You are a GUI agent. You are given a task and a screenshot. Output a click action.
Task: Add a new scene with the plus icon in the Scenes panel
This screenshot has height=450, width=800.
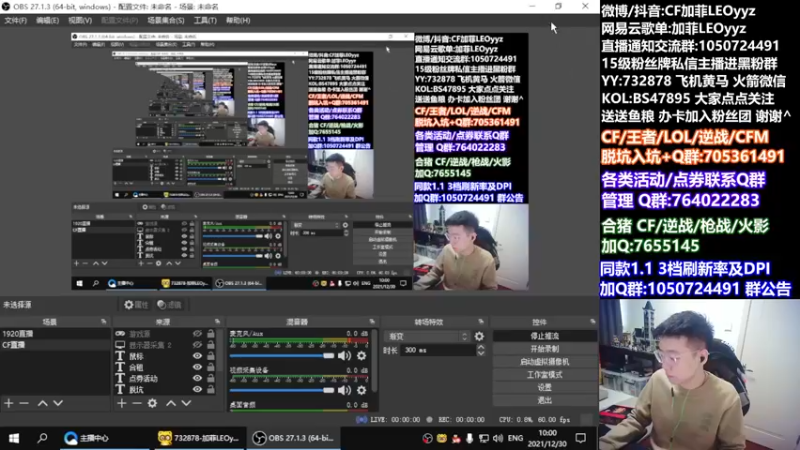(x=9, y=403)
